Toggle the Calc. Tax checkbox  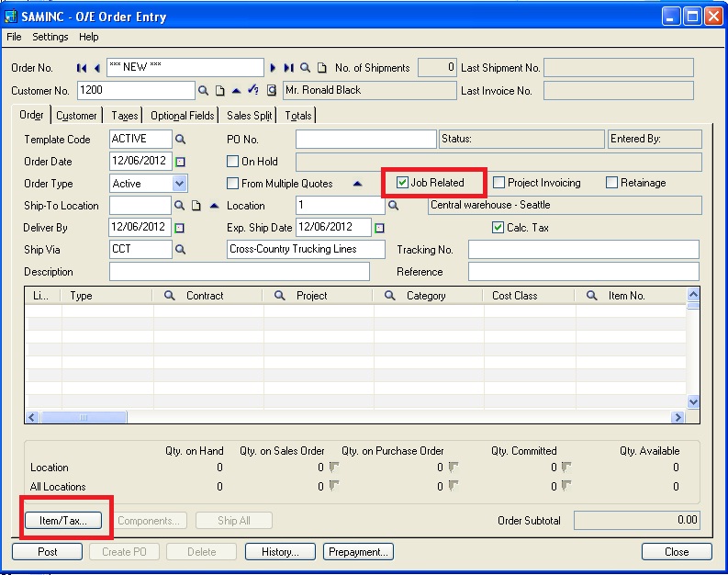pos(498,228)
